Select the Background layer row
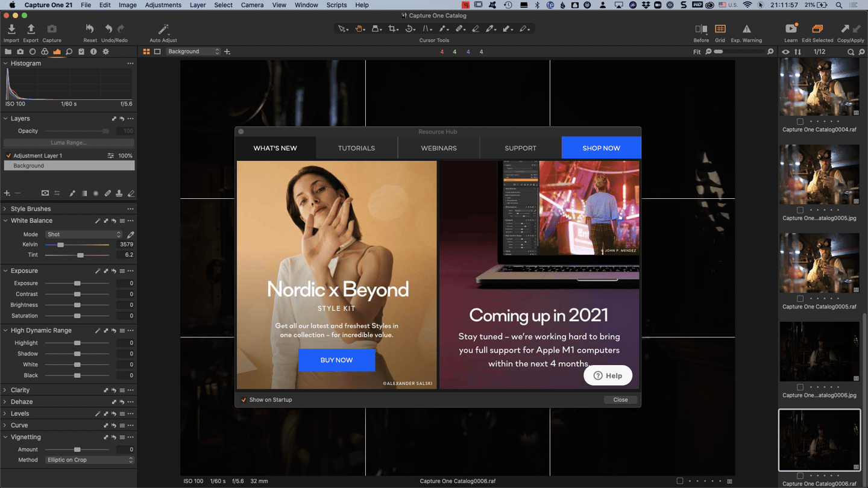 (69, 166)
